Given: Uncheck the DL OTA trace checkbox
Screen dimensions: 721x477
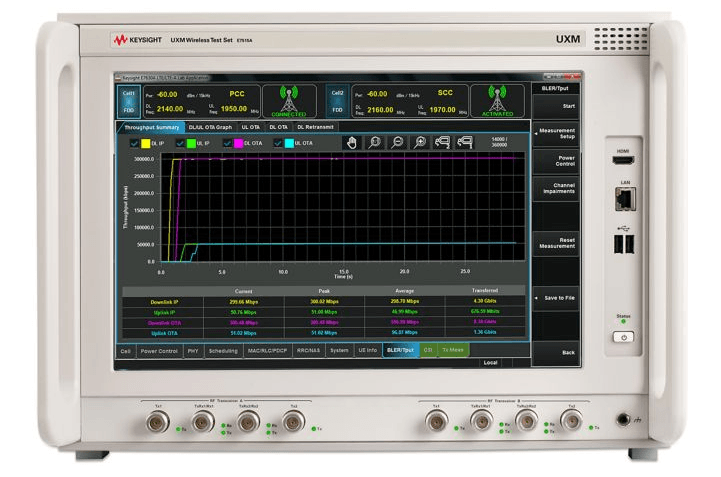Looking at the screenshot, I should click(227, 144).
